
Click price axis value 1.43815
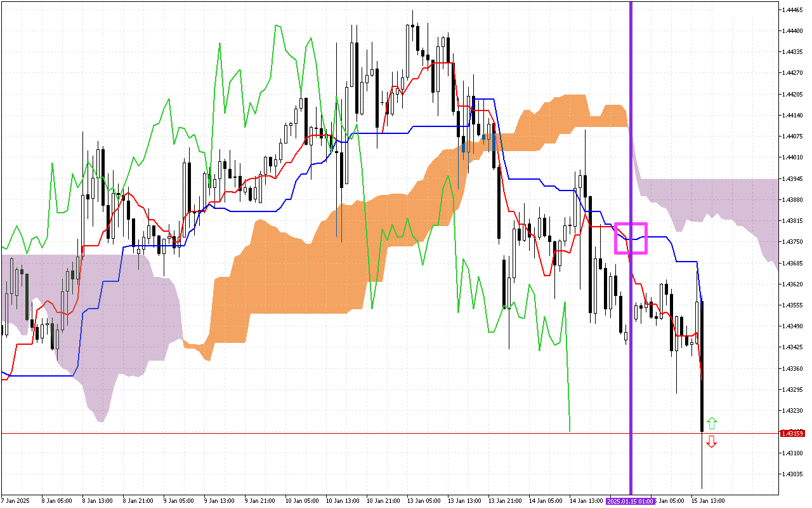792,221
